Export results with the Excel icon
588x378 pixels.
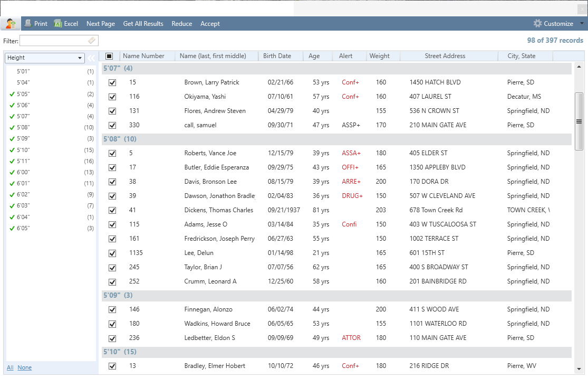tap(58, 23)
